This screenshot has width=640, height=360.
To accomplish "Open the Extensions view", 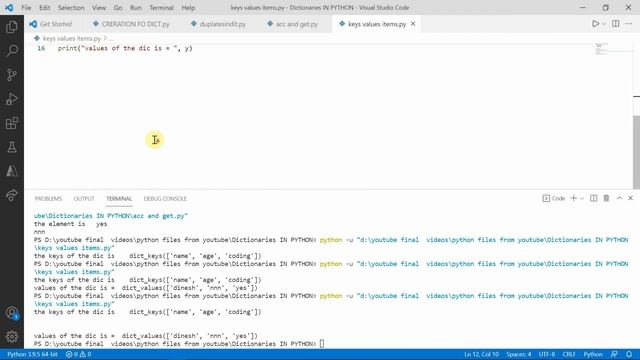I will [x=12, y=123].
